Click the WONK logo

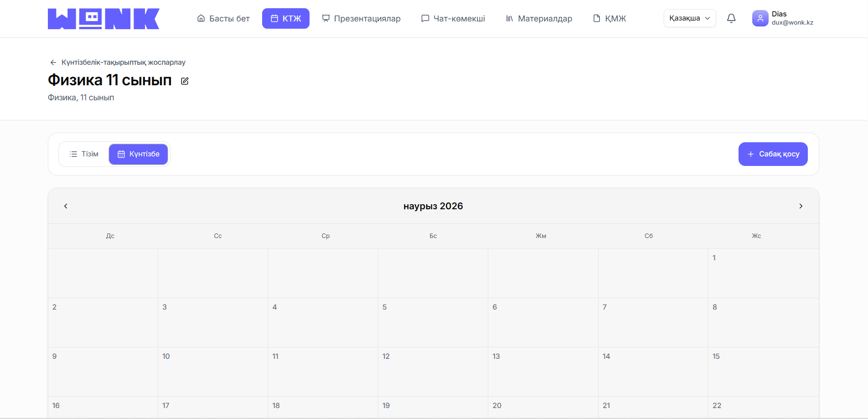click(103, 19)
